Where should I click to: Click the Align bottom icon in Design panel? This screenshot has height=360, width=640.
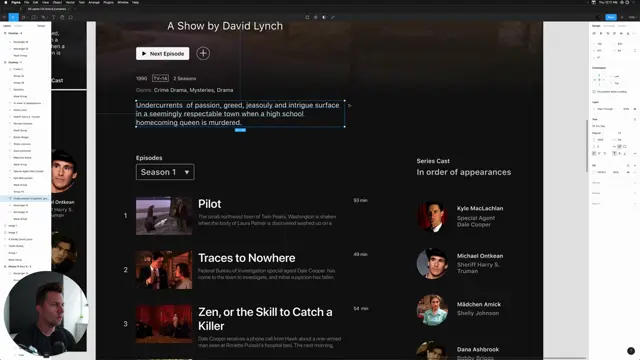click(628, 33)
